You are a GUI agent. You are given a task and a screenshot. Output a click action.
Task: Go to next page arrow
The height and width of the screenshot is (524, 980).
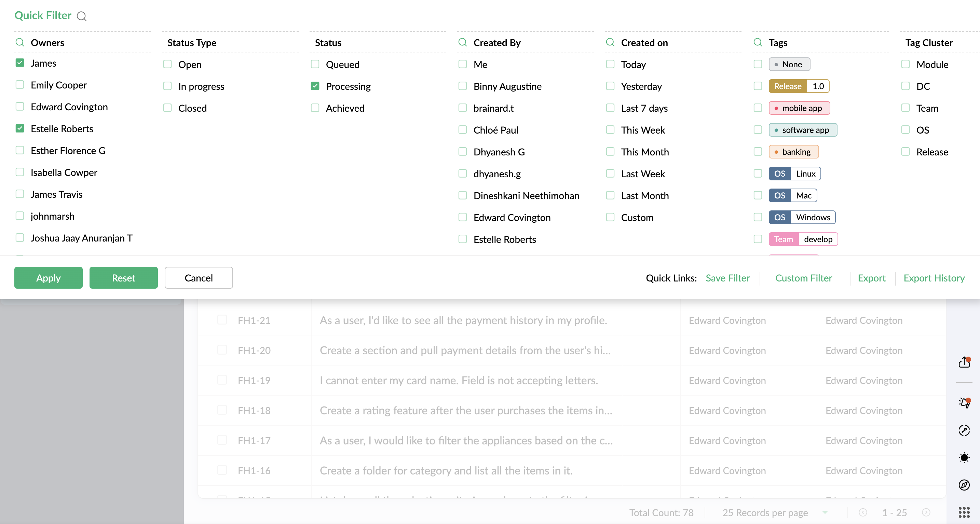[x=926, y=513]
